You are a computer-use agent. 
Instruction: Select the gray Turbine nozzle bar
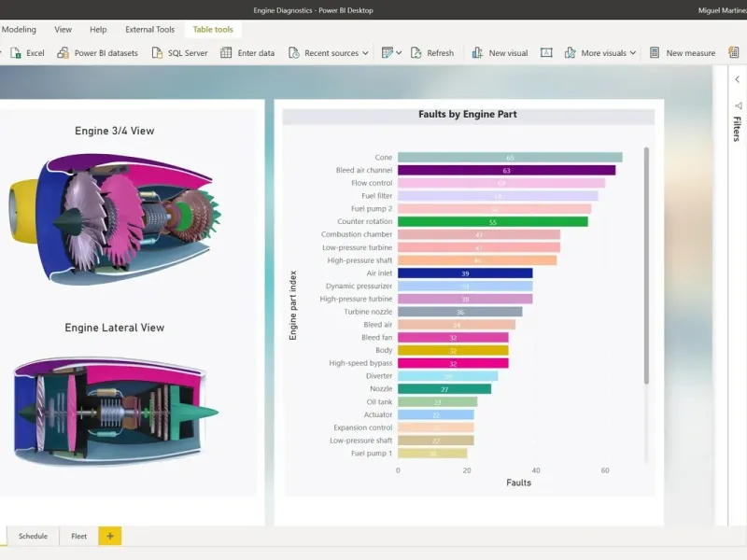point(459,312)
